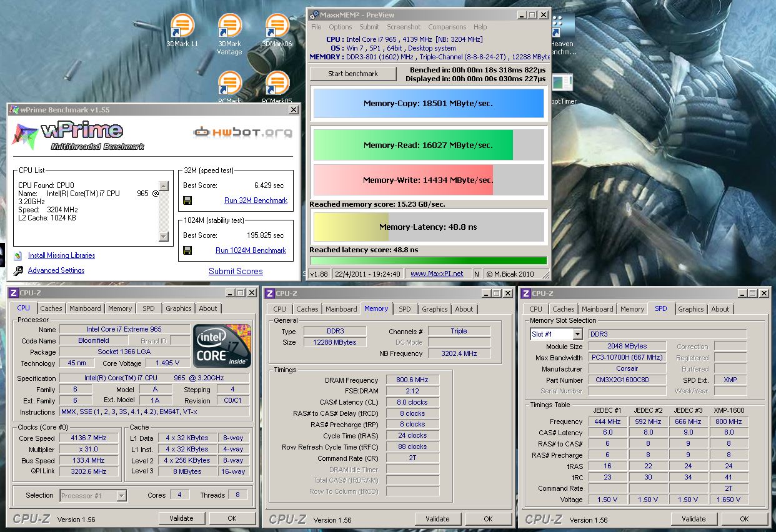The height and width of the screenshot is (532, 776).
Task: Switch to Graphics tab in middle CPU-Z
Action: [x=435, y=309]
